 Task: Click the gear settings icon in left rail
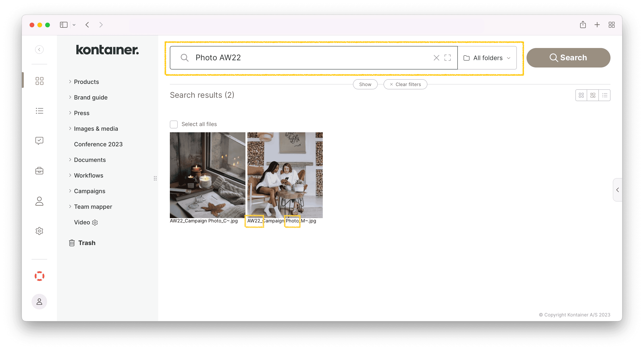39,231
